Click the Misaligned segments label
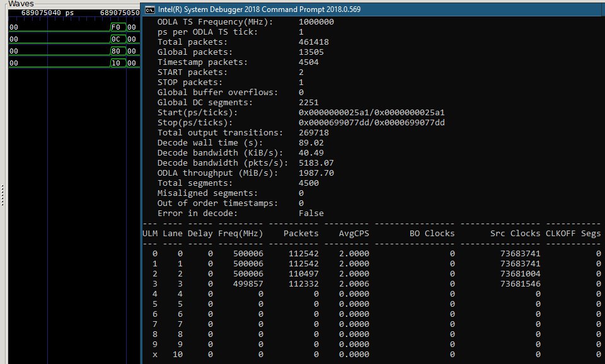Image resolution: width=605 pixels, height=364 pixels. pyautogui.click(x=207, y=193)
